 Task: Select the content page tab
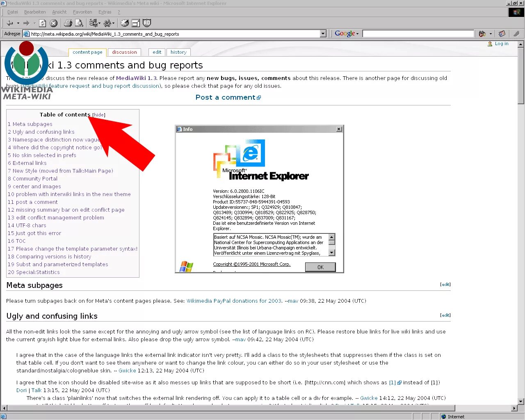pos(87,52)
